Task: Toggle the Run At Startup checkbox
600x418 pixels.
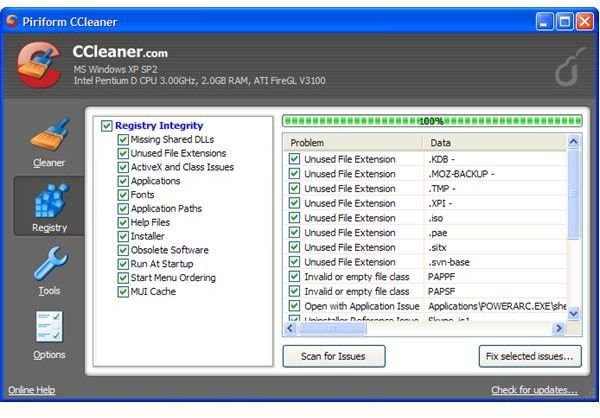Action: (x=123, y=264)
